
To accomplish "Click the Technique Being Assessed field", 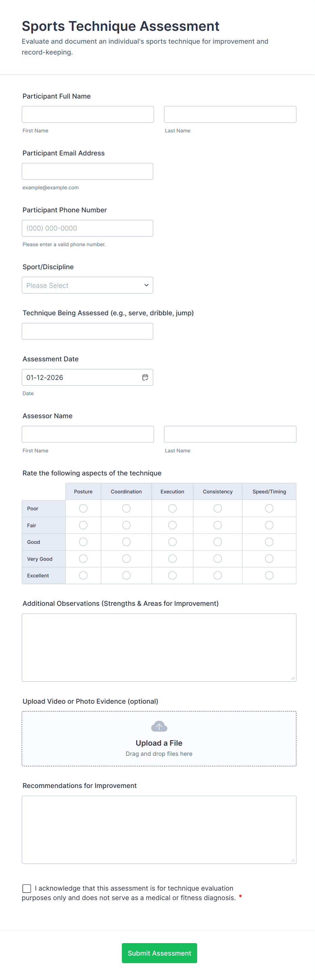I will (87, 331).
